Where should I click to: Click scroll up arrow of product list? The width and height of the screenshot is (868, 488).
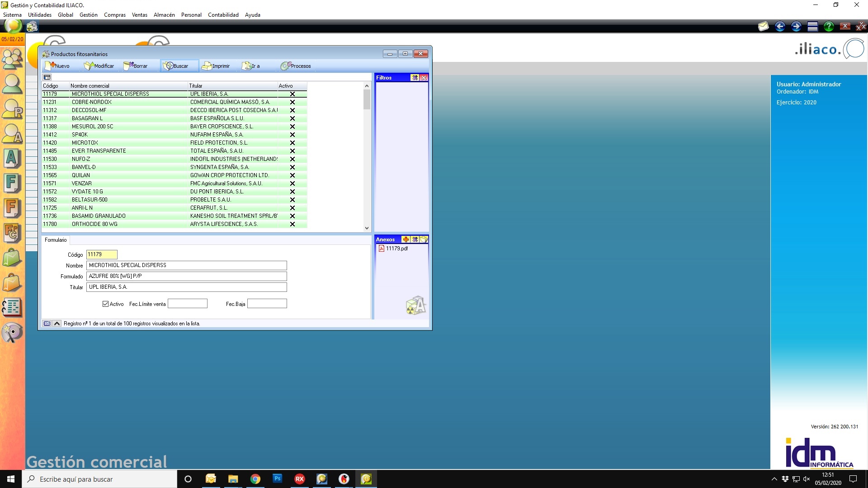pyautogui.click(x=367, y=86)
